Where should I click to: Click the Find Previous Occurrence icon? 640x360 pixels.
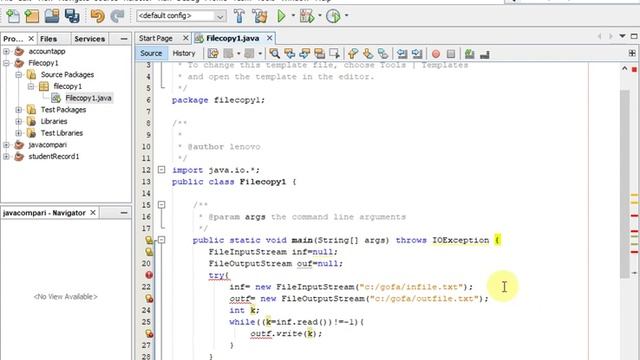[x=289, y=53]
